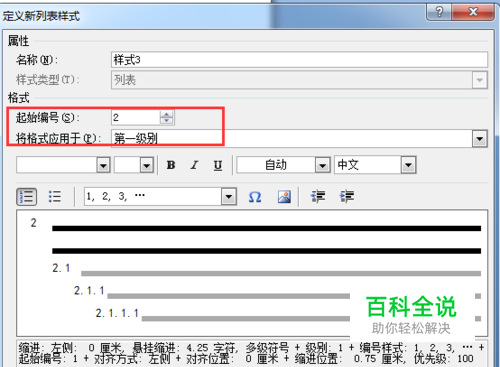The width and height of the screenshot is (500, 367).
Task: Click the name field containing 样式3
Action: click(299, 60)
